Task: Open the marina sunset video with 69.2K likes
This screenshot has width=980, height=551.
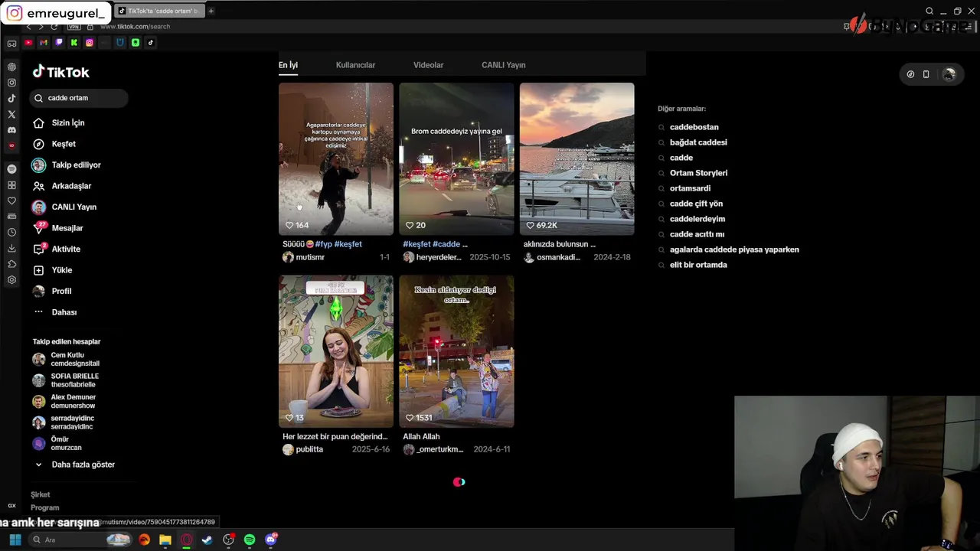Action: pyautogui.click(x=577, y=158)
